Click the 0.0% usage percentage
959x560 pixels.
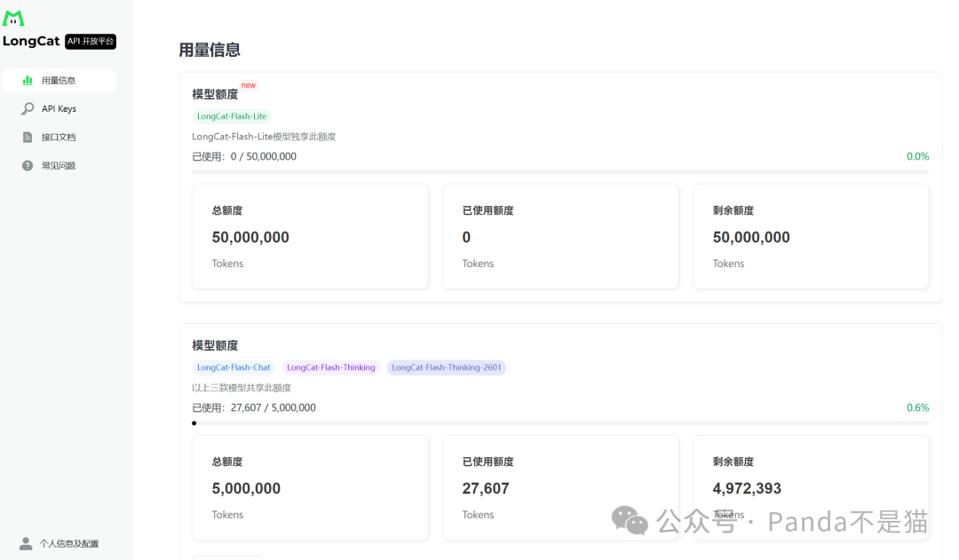click(x=917, y=156)
